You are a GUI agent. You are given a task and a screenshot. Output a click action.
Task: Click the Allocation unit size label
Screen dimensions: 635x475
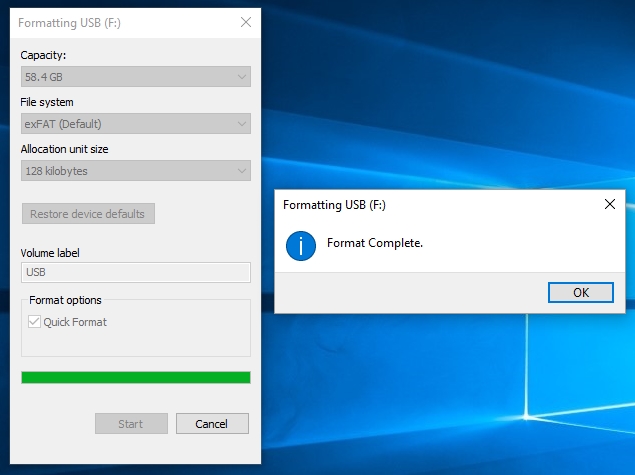(64, 149)
